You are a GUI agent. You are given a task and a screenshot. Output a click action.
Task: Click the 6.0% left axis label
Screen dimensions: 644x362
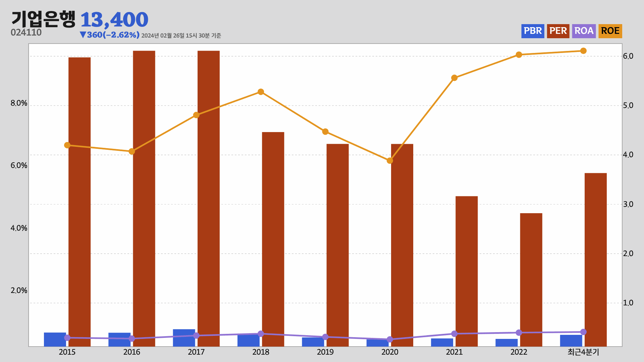(19, 166)
